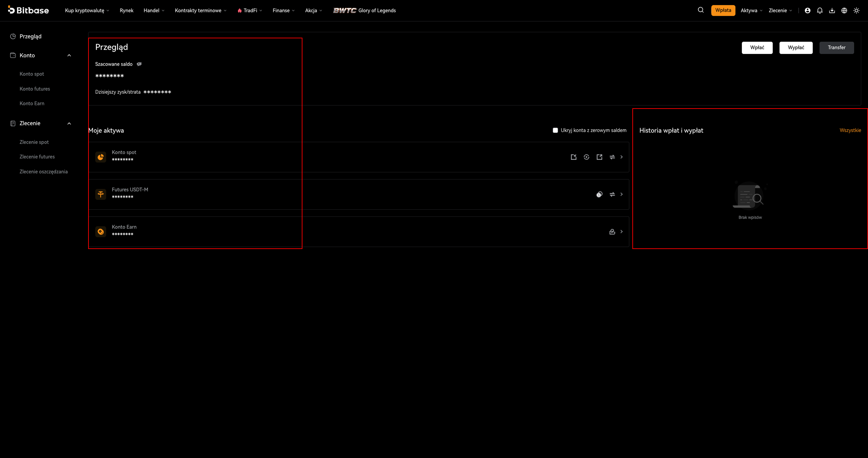Viewport: 868px width, 458px height.
Task: Open Kup kryptowalutę dropdown
Action: [x=87, y=11]
